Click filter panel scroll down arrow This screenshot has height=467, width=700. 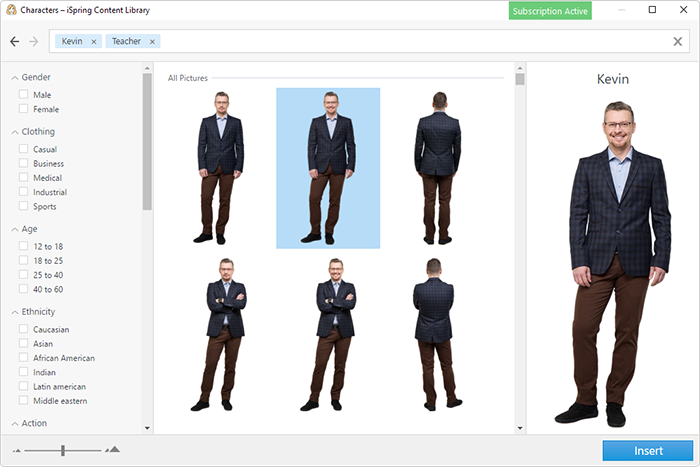[x=147, y=428]
